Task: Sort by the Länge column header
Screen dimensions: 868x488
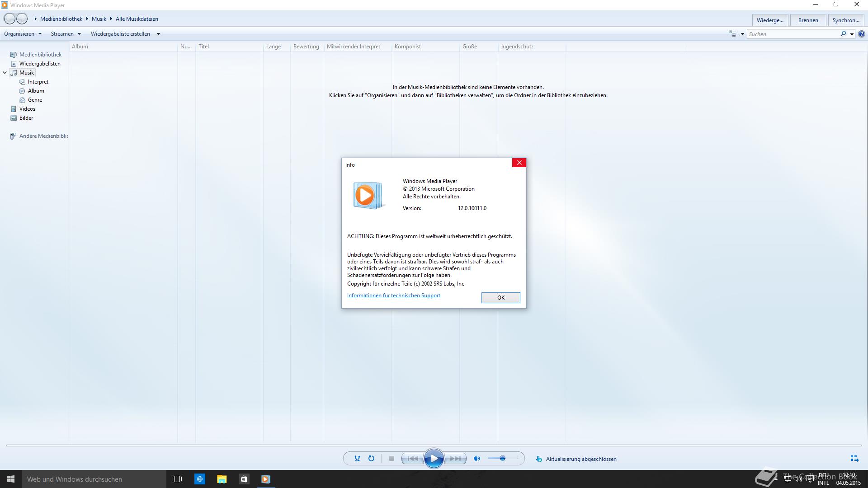Action: pyautogui.click(x=277, y=47)
